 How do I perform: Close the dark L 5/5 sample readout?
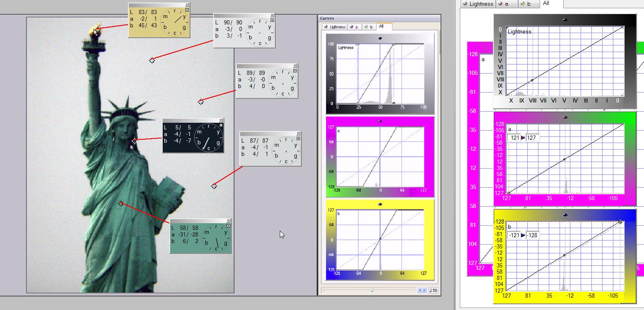[x=221, y=120]
